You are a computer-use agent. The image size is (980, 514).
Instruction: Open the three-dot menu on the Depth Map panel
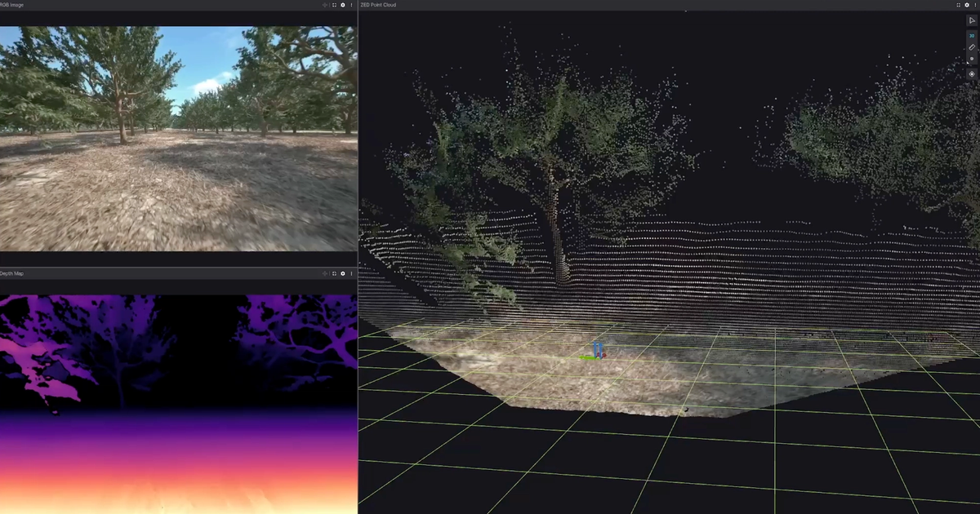(351, 273)
